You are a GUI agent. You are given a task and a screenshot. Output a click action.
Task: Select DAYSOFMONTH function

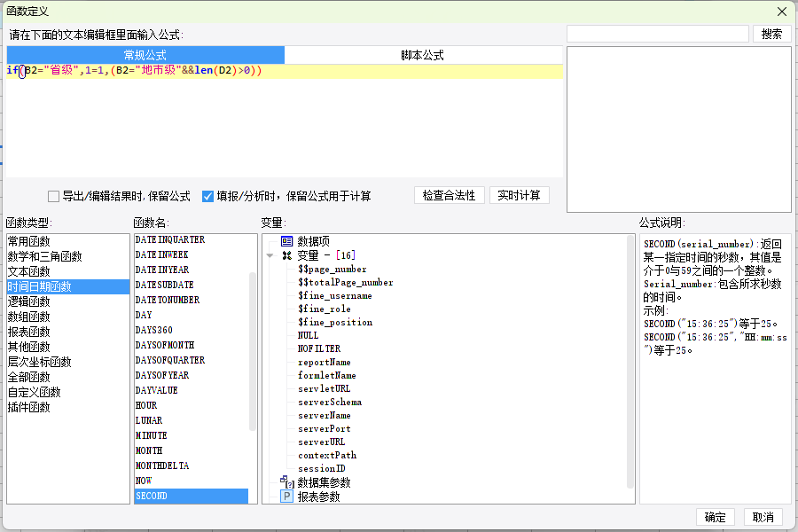coord(192,345)
